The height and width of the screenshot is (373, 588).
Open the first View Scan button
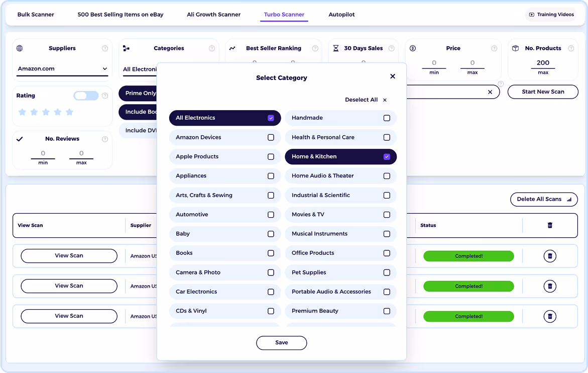69,256
